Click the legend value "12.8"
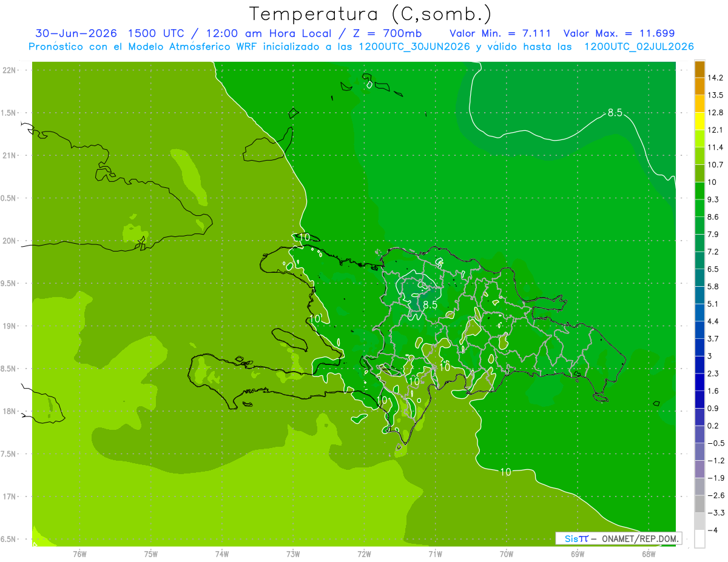Viewport: 728px width, 562px height. pos(715,113)
